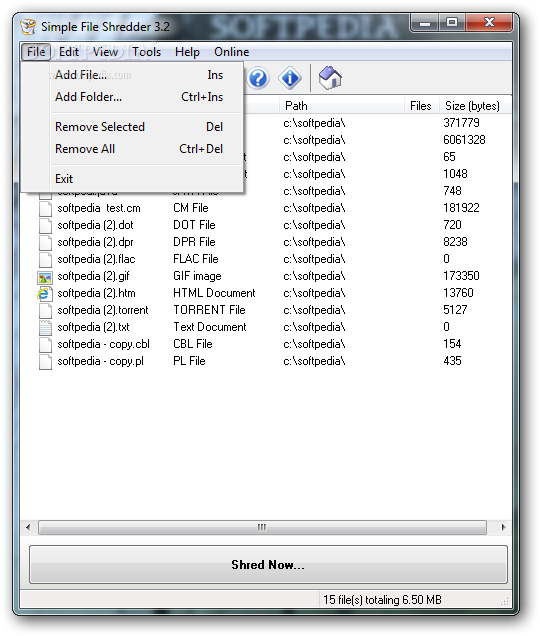The width and height of the screenshot is (540, 636).
Task: Open the View menu
Action: pos(105,52)
